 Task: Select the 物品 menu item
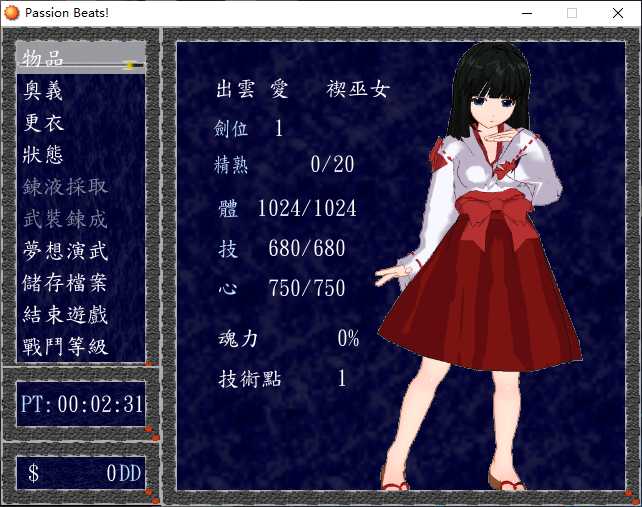pos(81,58)
